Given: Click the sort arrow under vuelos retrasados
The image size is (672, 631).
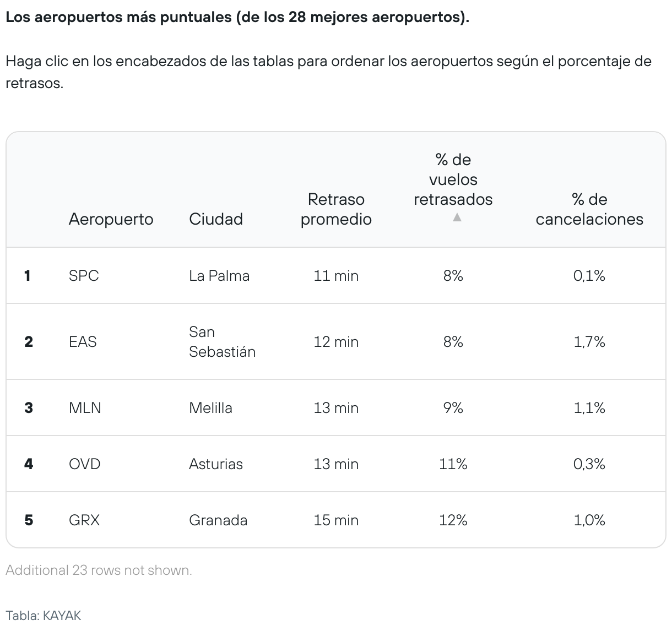Looking at the screenshot, I should point(456,217).
